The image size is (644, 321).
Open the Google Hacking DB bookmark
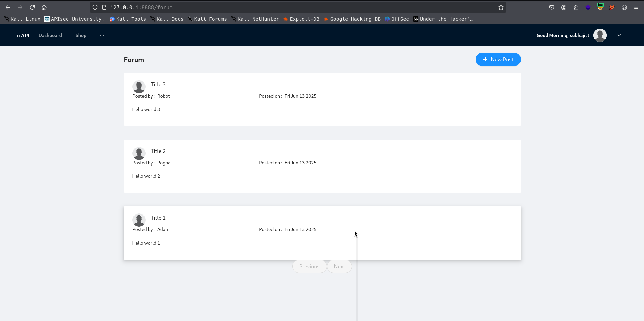pyautogui.click(x=352, y=19)
